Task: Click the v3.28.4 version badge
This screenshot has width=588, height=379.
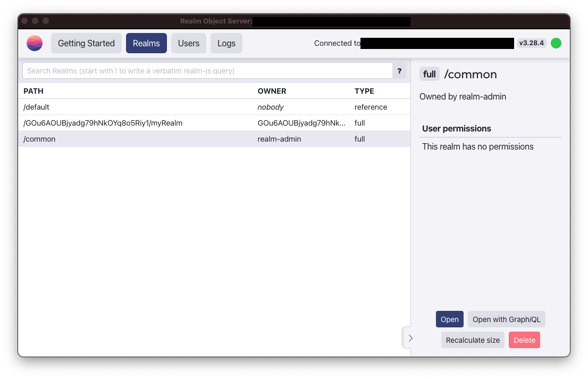Action: (531, 43)
